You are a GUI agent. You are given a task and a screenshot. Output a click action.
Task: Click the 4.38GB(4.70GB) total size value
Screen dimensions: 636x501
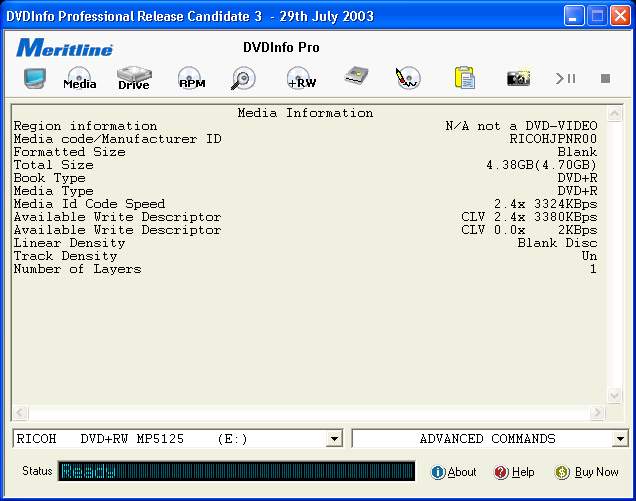(541, 165)
